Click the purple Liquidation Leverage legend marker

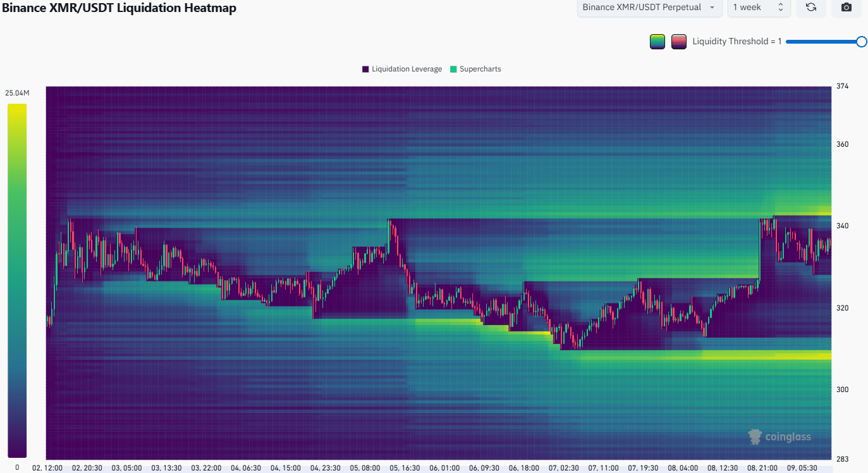point(365,69)
